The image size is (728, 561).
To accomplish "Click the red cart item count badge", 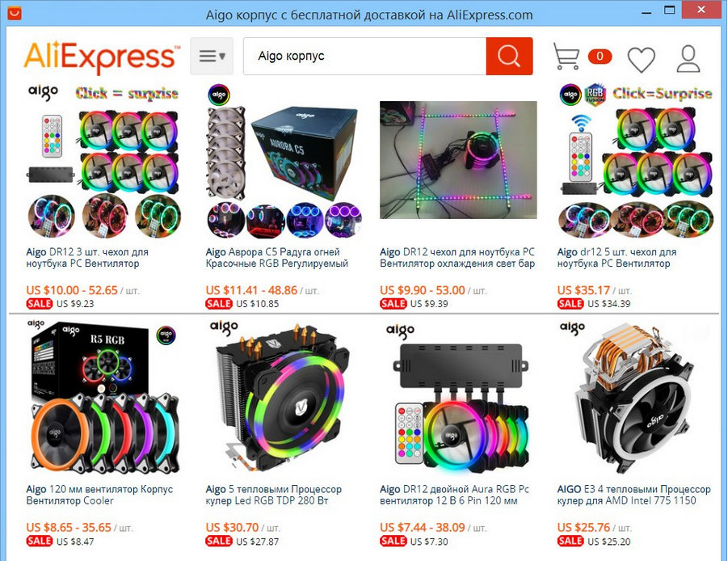I will (x=600, y=57).
